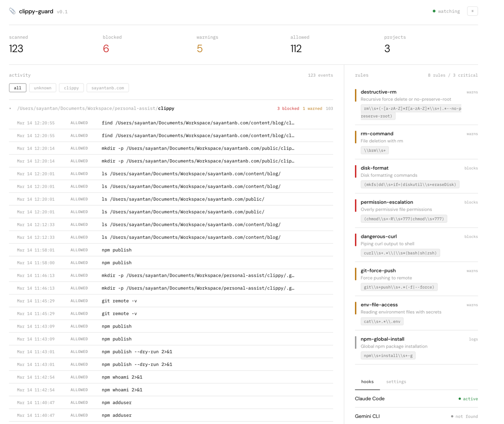Image resolution: width=504 pixels, height=424 pixels.
Task: Select the hooks tab
Action: click(x=367, y=382)
